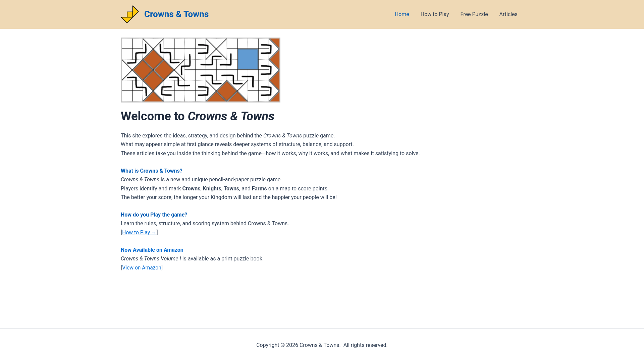Click the 'What is Crowns & Towns?' heading

(x=152, y=171)
